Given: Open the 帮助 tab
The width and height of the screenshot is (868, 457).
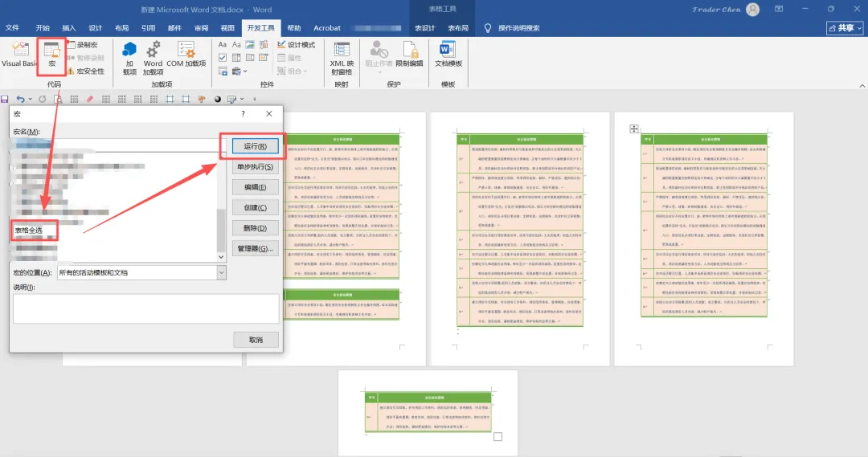Looking at the screenshot, I should click(294, 27).
